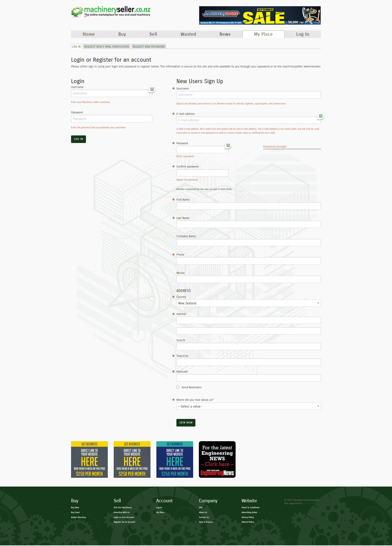Open the News section in the navigation bar
The image size is (392, 546).
coord(225,34)
